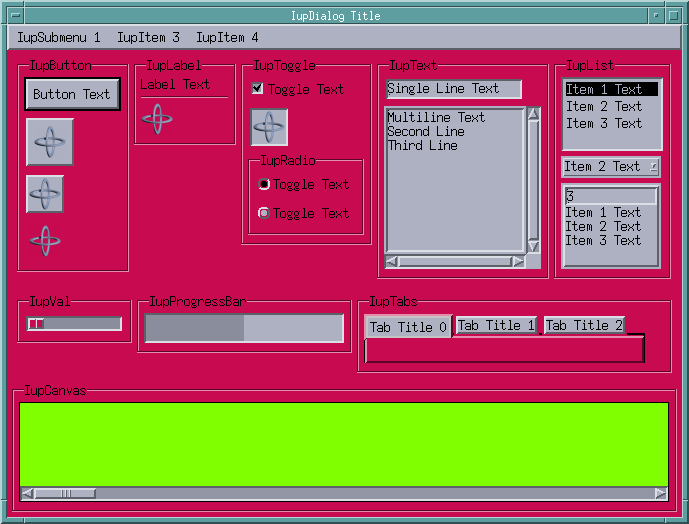Click the multiline text scroll up arrow
The width and height of the screenshot is (689, 524).
coord(533,114)
